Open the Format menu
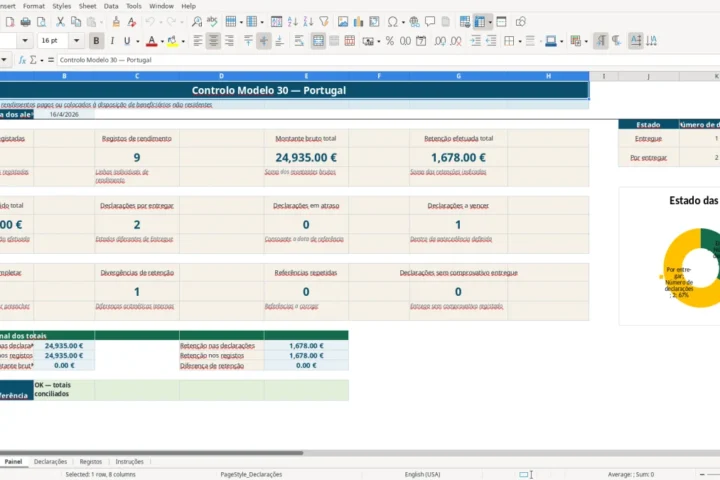The width and height of the screenshot is (720, 480). [34, 6]
